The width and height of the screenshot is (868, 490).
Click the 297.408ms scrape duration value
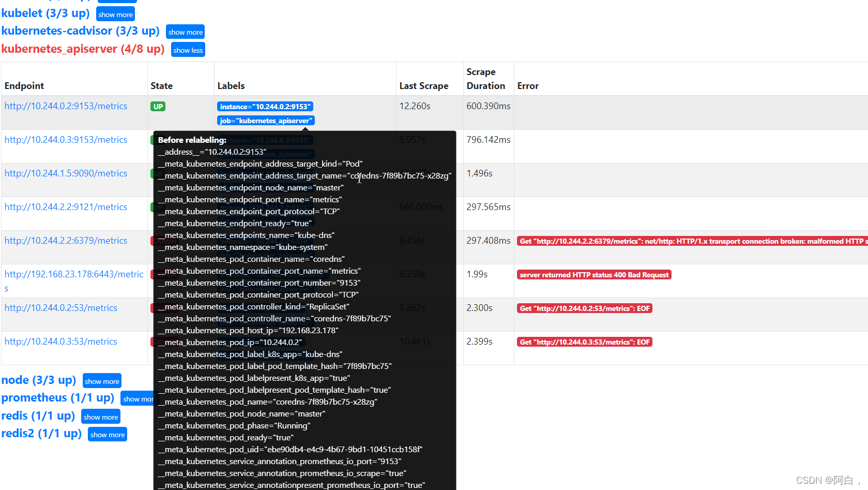pos(489,241)
